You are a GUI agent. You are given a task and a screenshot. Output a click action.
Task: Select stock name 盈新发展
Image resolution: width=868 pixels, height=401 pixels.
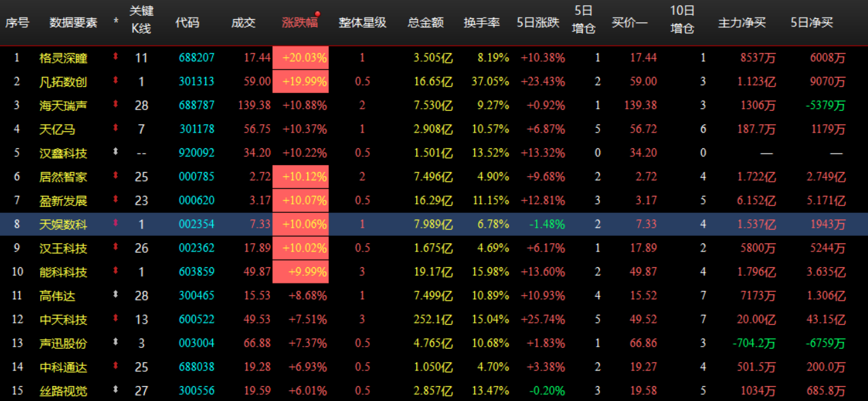pos(63,201)
